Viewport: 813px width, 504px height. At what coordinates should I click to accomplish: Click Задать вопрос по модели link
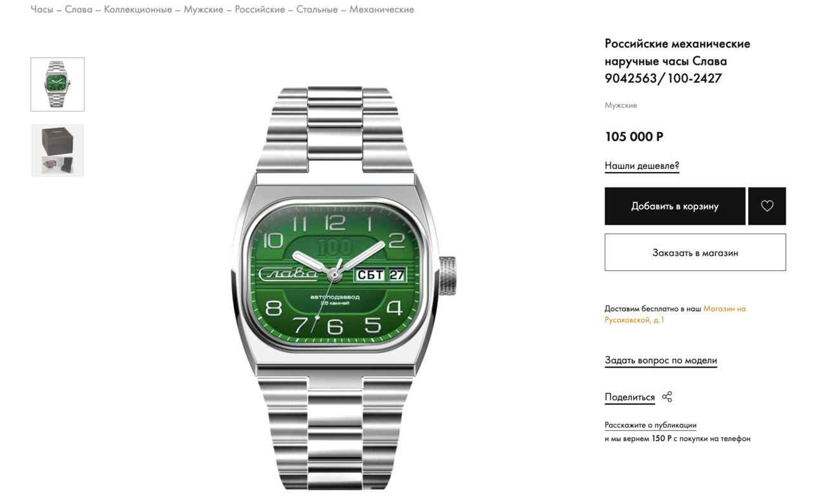click(x=661, y=360)
